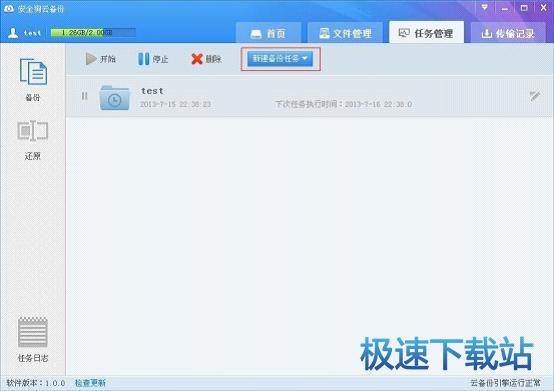554x391 pixels.
Task: Open the 备份 backup section in sidebar
Action: tap(33, 79)
